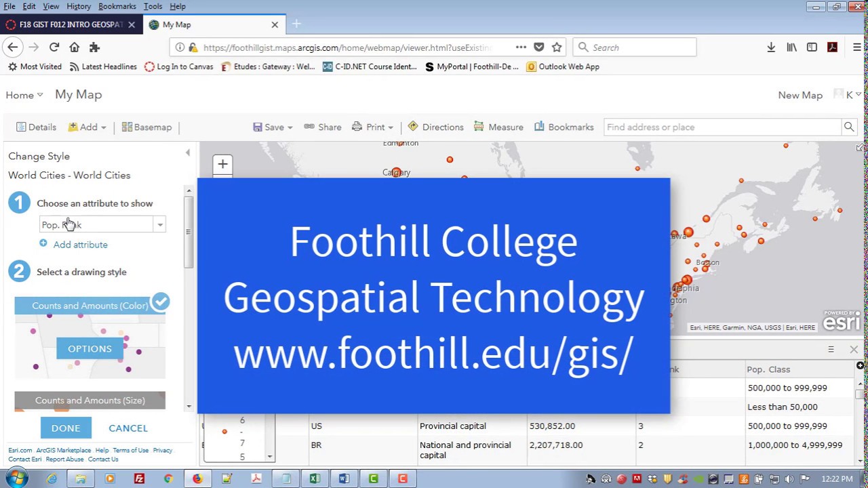Click the legend dropdown arrow near 5

click(x=269, y=457)
